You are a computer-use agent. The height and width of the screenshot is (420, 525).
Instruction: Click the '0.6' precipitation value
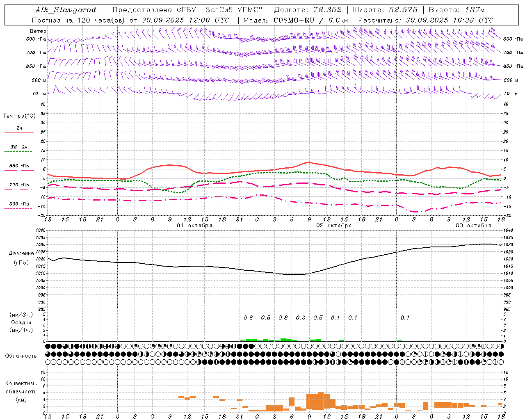[248, 317]
